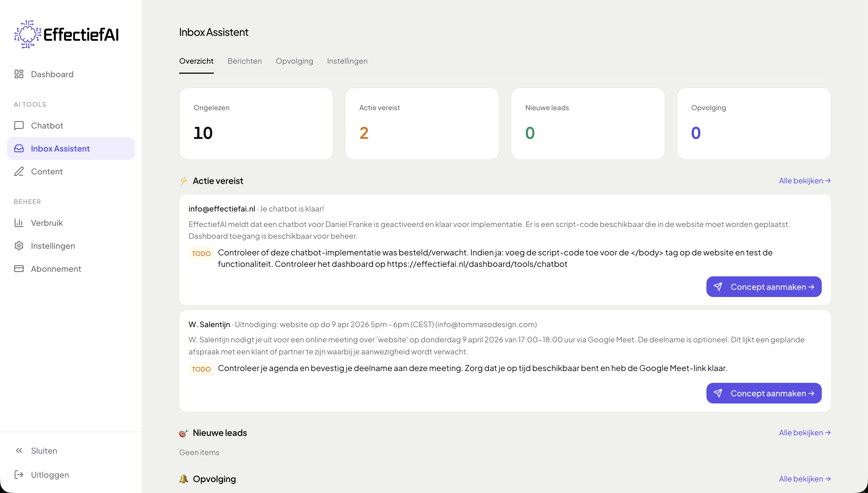The width and height of the screenshot is (868, 493).
Task: Open Alle bekijken for Actie vereist
Action: click(804, 181)
